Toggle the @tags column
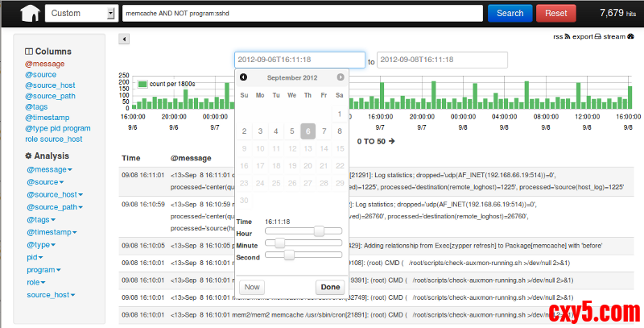 click(37, 106)
